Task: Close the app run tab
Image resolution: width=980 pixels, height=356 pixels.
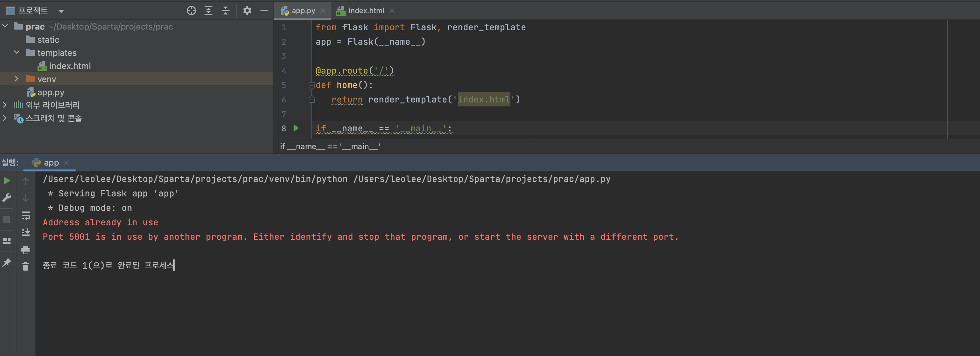Action: [66, 163]
